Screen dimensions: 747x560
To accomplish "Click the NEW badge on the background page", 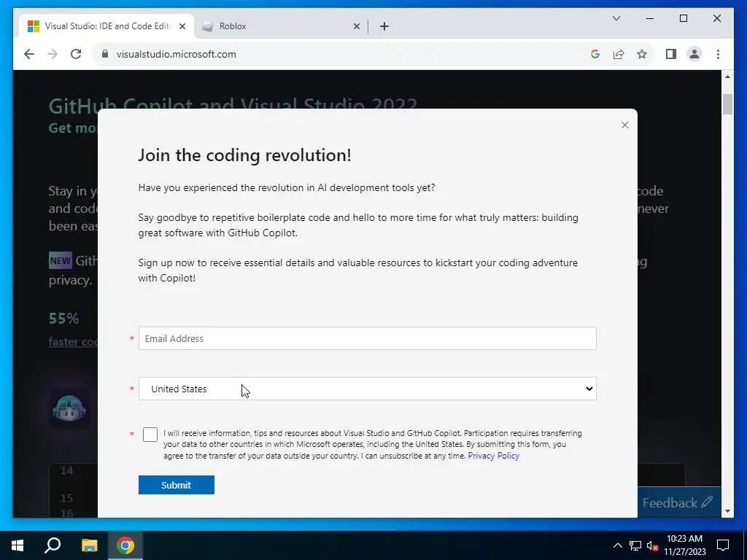I will [61, 260].
